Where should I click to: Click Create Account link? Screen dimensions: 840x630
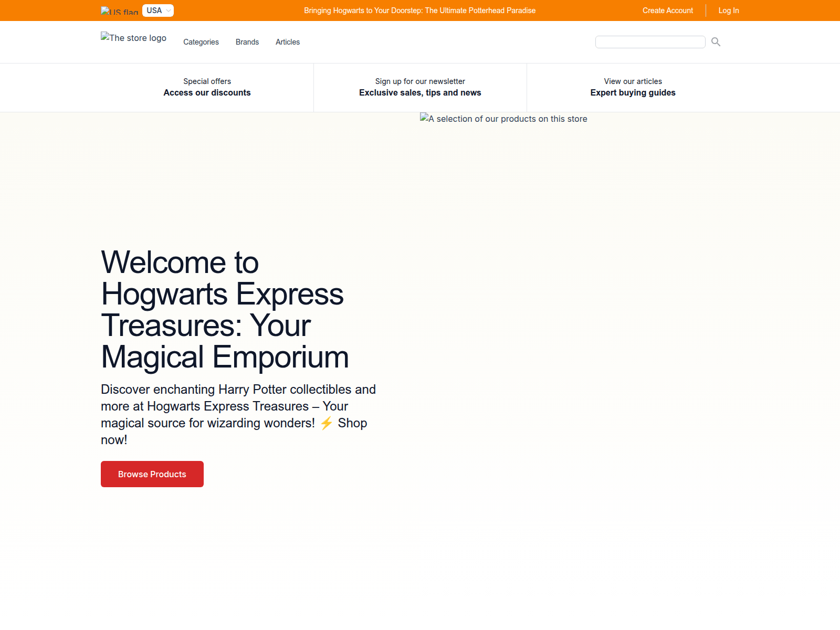(667, 10)
